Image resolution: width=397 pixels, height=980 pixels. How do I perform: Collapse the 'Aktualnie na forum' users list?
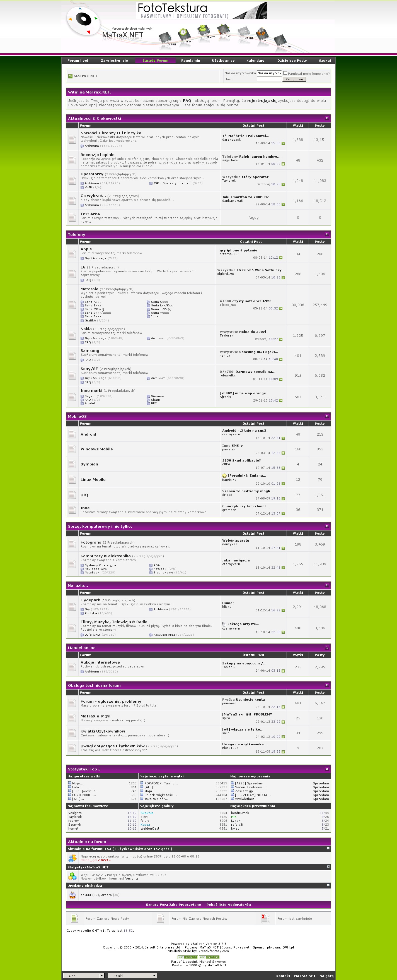[x=328, y=848]
